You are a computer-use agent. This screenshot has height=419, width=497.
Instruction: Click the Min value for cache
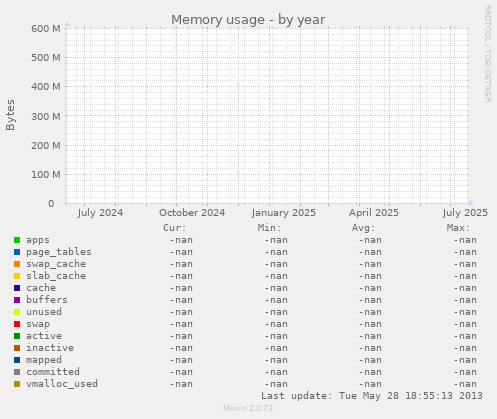pos(276,288)
